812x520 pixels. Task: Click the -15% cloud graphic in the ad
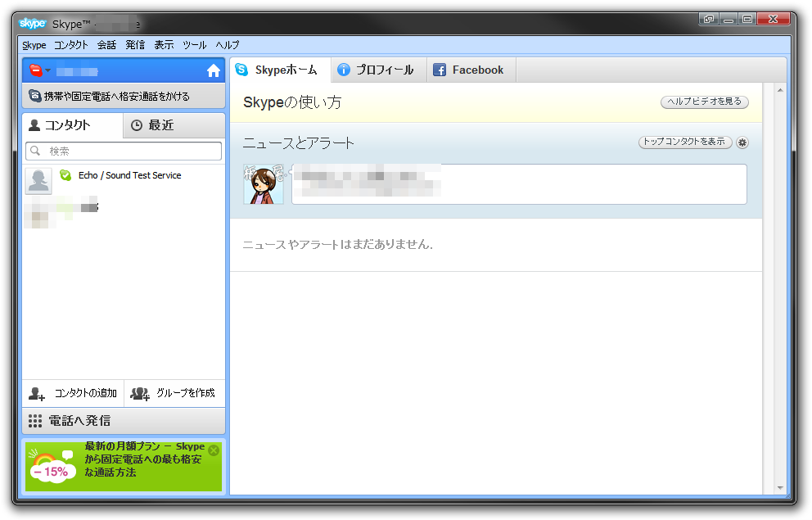point(52,466)
